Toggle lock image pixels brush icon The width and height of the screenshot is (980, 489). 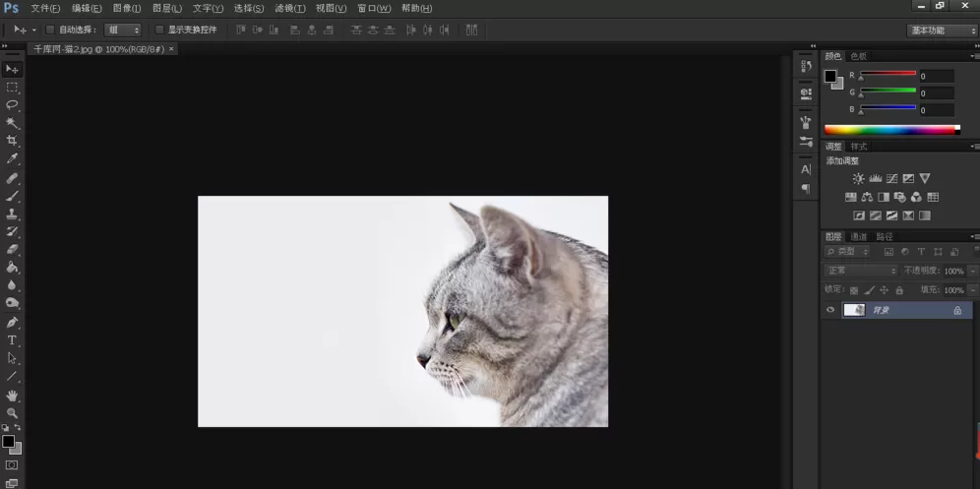click(x=870, y=290)
